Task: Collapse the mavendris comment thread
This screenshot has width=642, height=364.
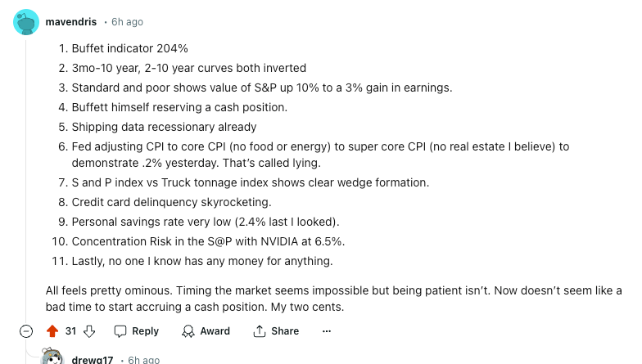Action: click(x=26, y=331)
